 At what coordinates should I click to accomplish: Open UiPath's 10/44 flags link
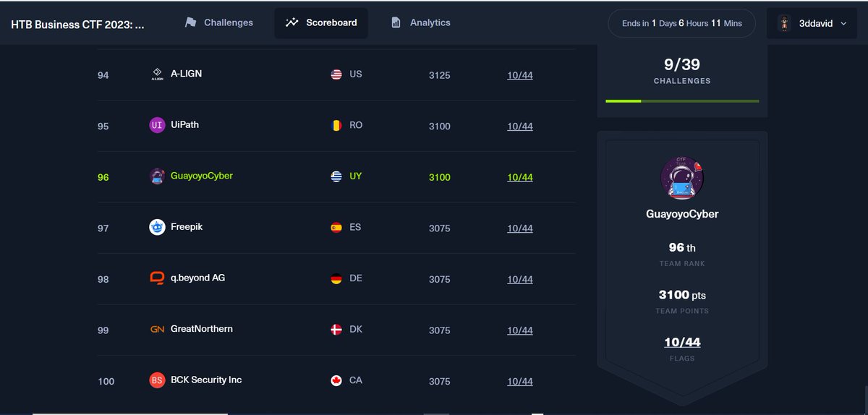pos(520,127)
